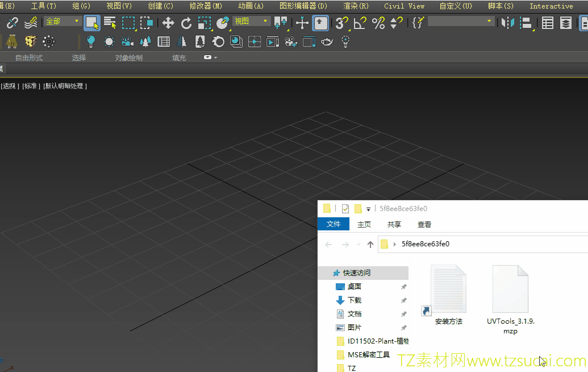Open the 渲染(R) menu

(x=356, y=6)
